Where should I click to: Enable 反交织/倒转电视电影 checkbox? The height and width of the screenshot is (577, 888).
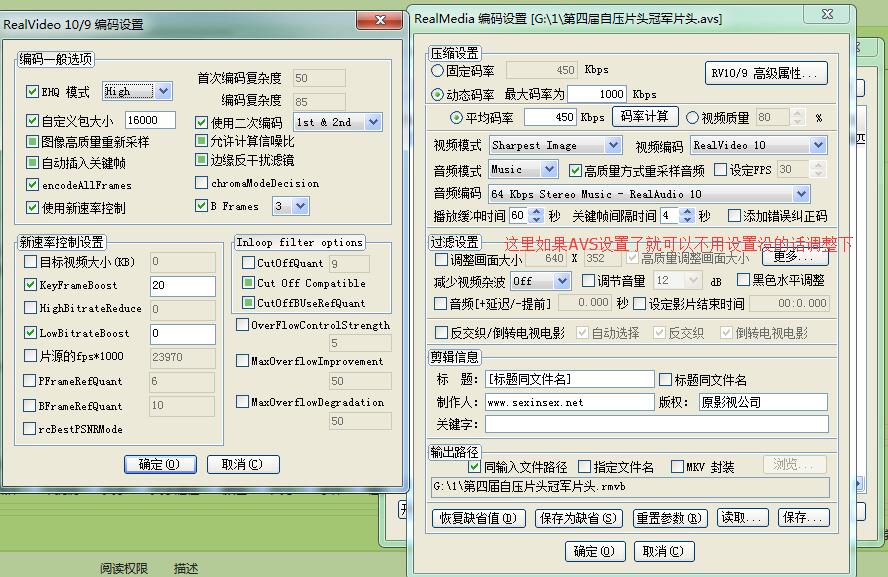(x=441, y=332)
